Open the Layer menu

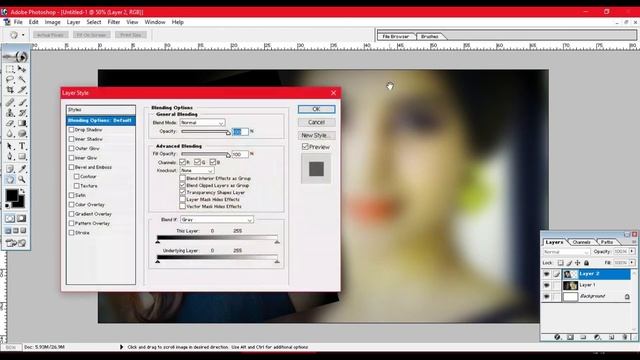[73, 22]
